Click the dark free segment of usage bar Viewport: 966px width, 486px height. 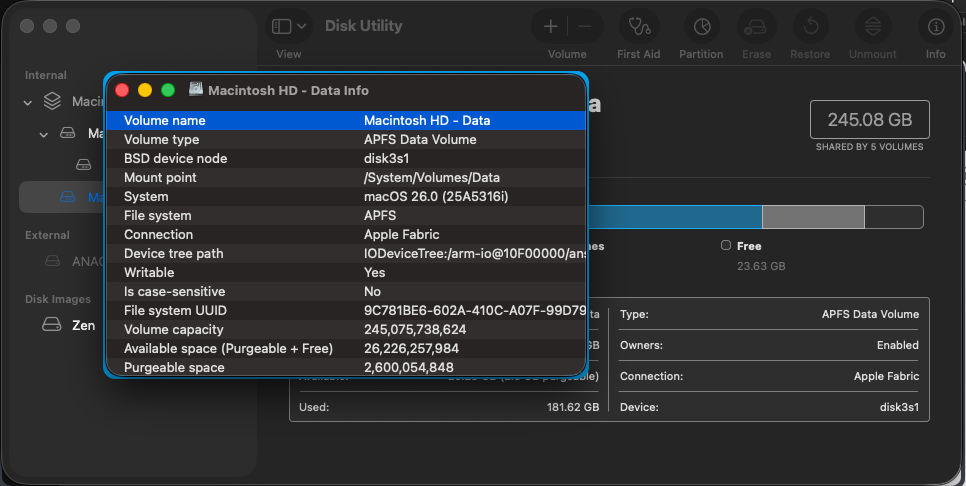coord(893,217)
